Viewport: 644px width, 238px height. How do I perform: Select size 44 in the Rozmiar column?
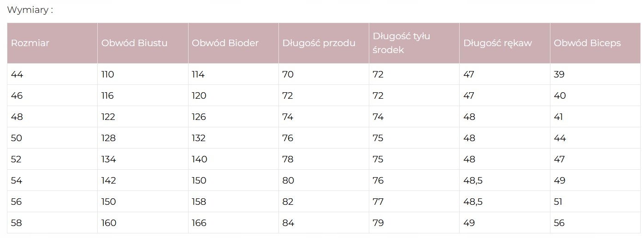pos(17,74)
